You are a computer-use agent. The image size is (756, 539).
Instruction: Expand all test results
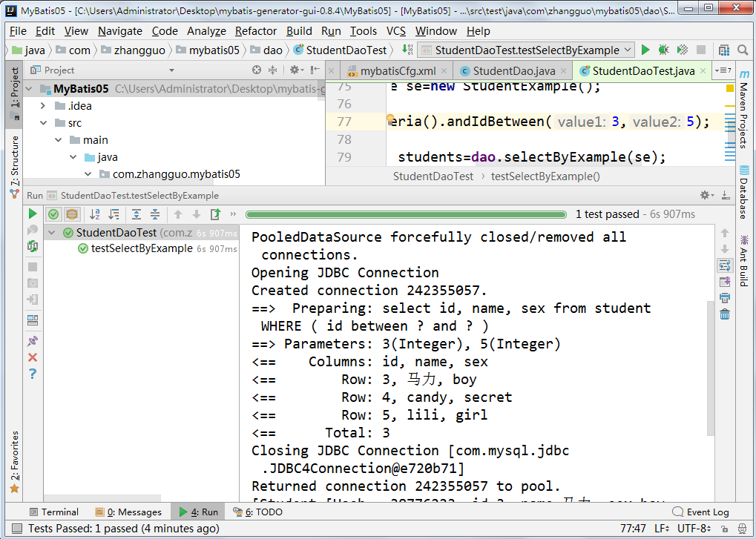(x=137, y=214)
